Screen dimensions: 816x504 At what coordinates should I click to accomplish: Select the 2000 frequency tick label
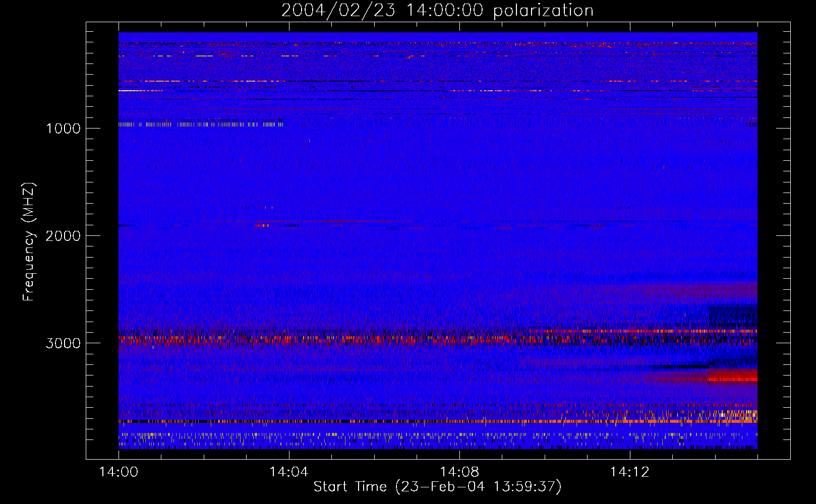63,236
